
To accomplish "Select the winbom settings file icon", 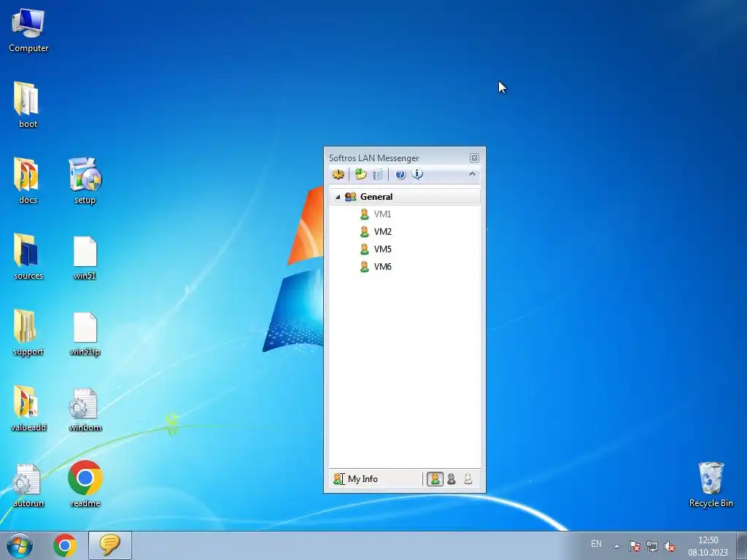I will point(85,408).
